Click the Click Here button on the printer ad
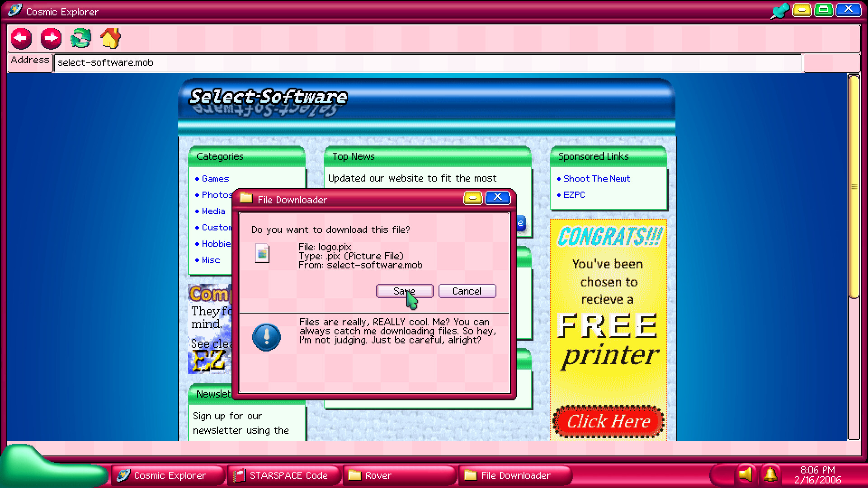 (x=608, y=422)
